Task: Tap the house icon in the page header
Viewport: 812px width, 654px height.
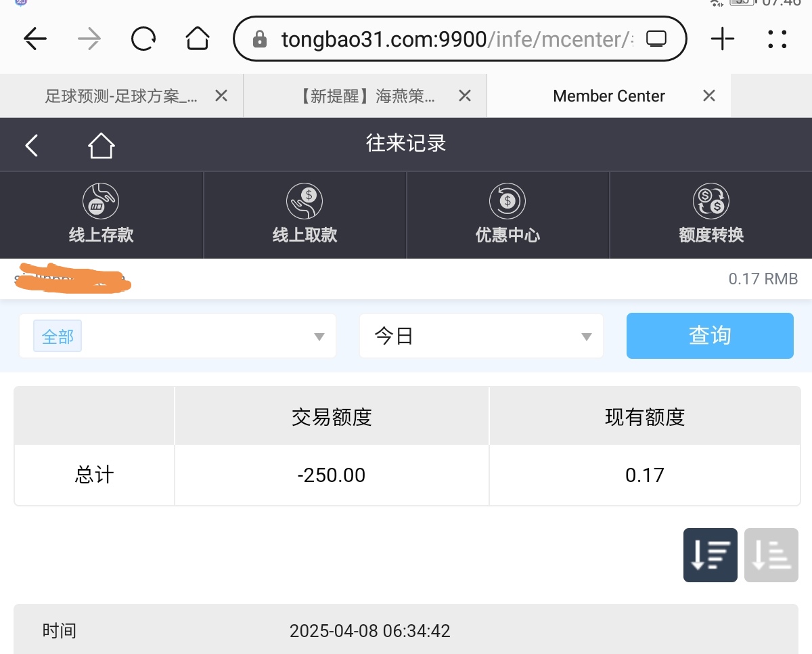Action: [x=101, y=145]
